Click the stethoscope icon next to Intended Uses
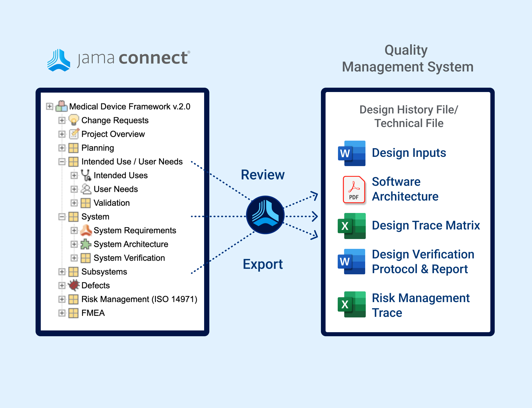Screen dimensions: 532x408 pos(86,175)
